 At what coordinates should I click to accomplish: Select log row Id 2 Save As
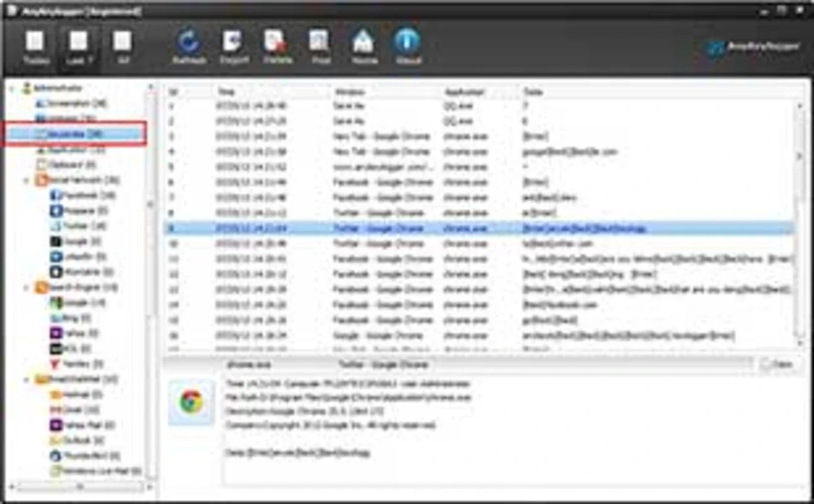(x=479, y=121)
